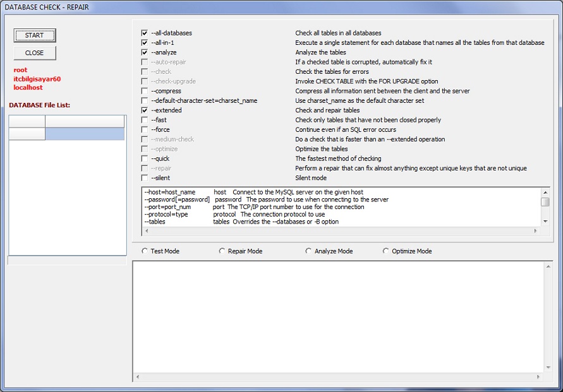Screen dimensions: 563x392
Task: Turn on --silent mode checkbox
Action: [x=145, y=178]
